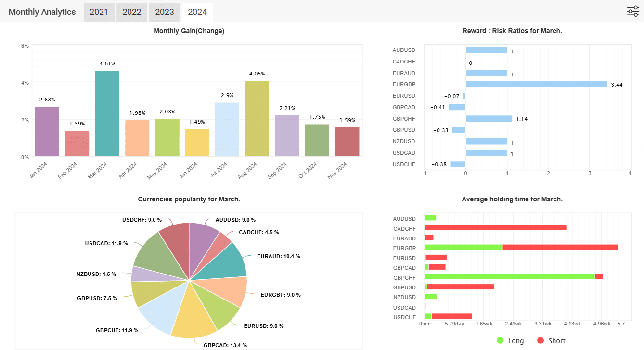Switch to the 2021 tab
Screen dimensions: 644x350
pos(99,12)
